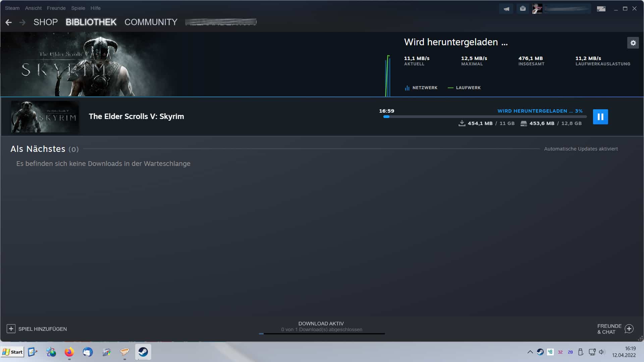Go to the COMMUNITY tab
The height and width of the screenshot is (362, 644).
151,22
